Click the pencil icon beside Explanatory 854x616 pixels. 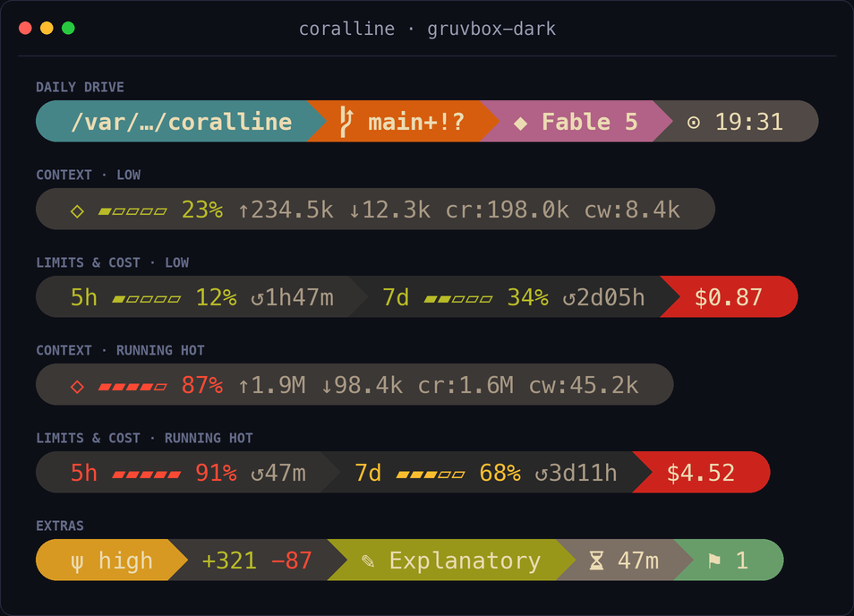click(368, 560)
